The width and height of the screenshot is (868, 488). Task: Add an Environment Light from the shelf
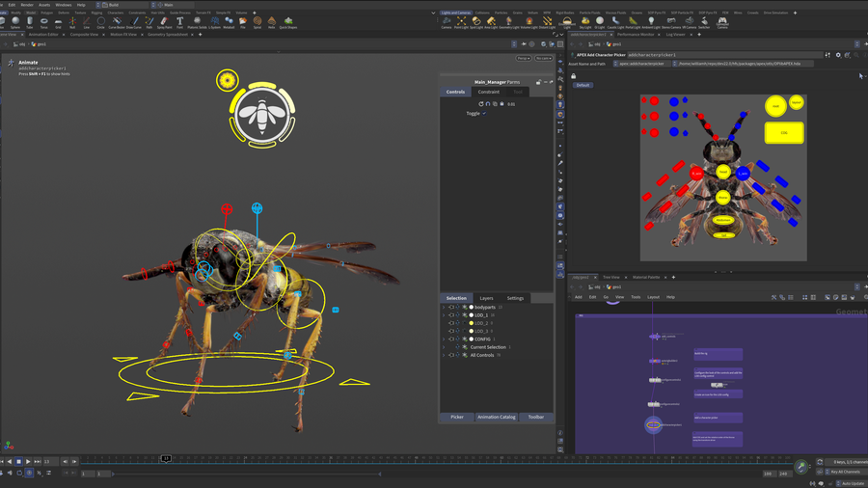[567, 22]
